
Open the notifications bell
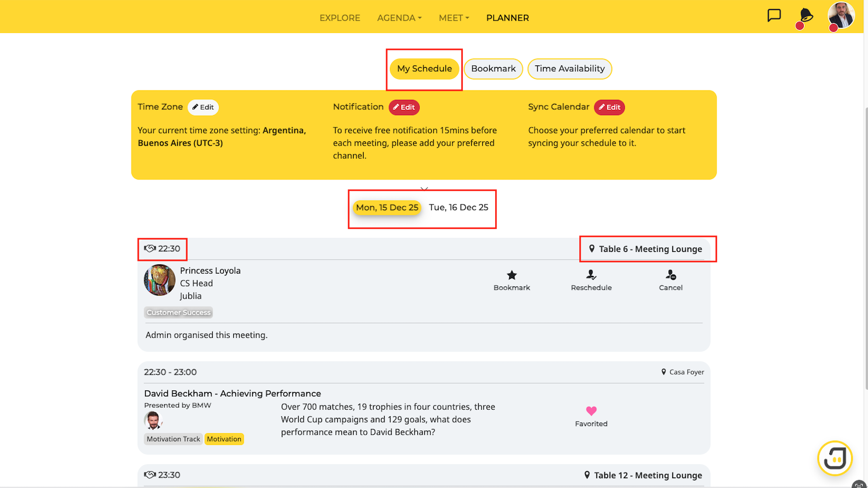coord(807,16)
